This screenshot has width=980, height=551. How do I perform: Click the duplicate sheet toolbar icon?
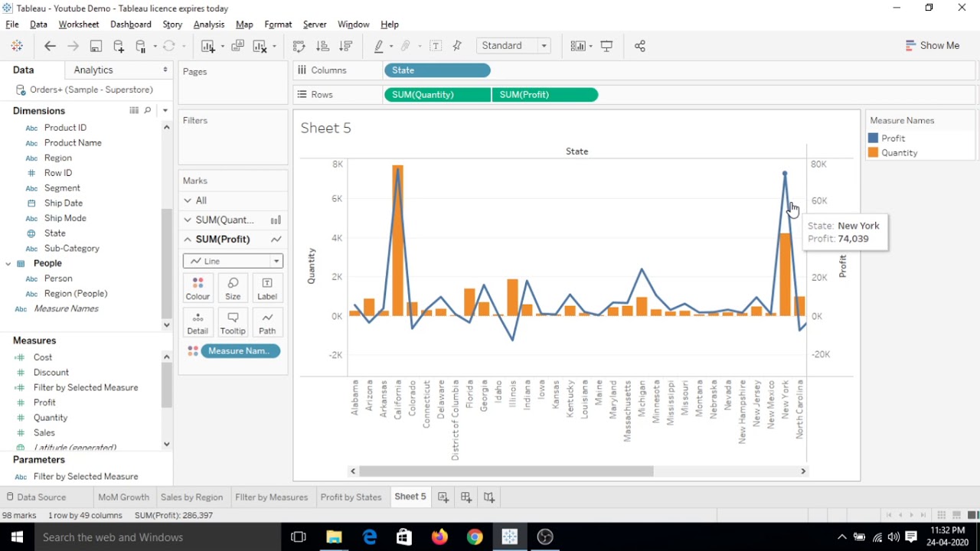[238, 46]
